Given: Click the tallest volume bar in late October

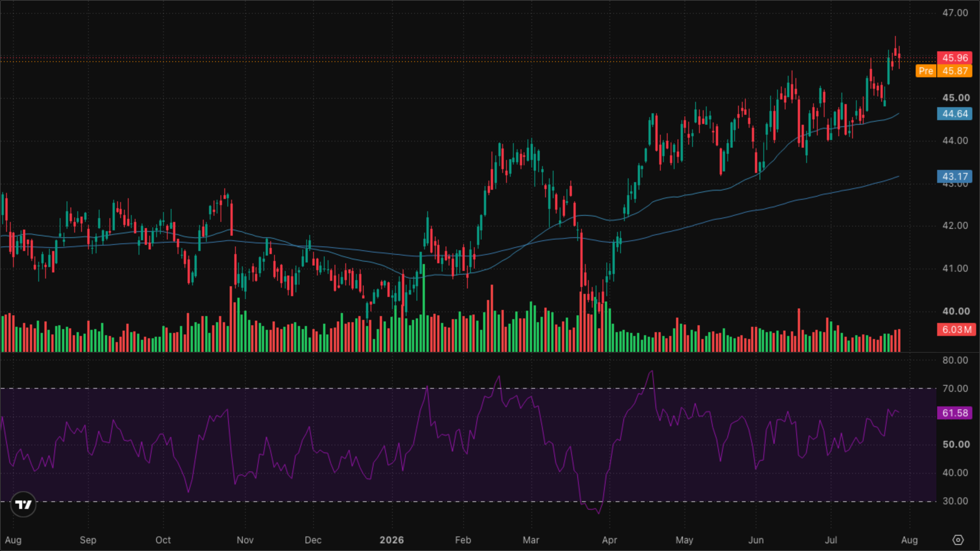Looking at the screenshot, I should pyautogui.click(x=231, y=319).
